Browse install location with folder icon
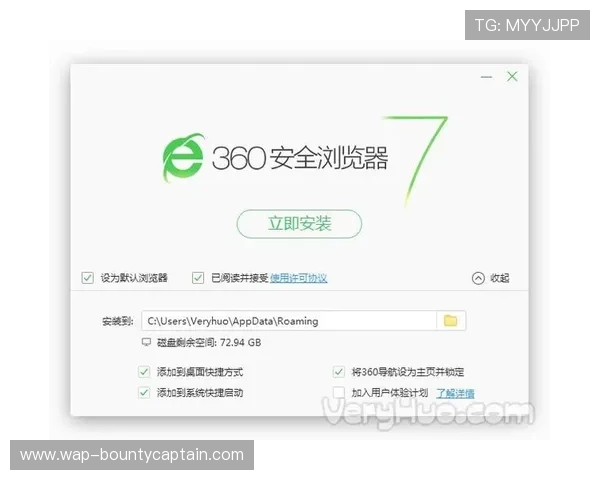Screen dimensions: 600x480 (450, 320)
